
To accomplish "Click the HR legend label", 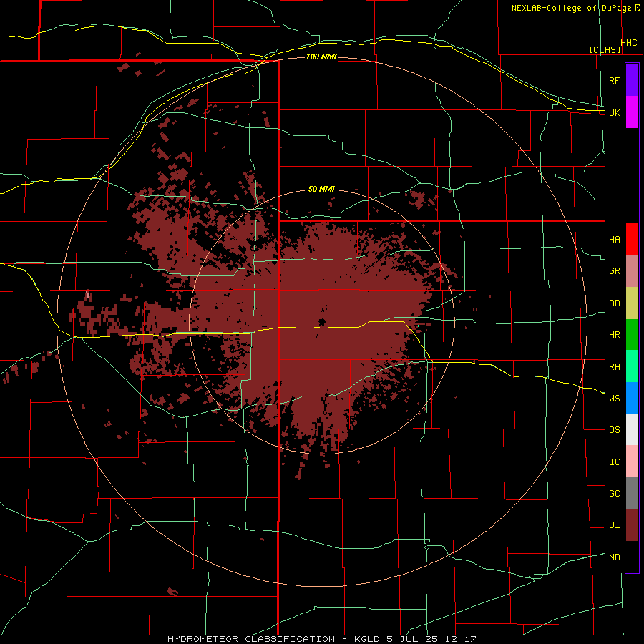I will click(614, 335).
